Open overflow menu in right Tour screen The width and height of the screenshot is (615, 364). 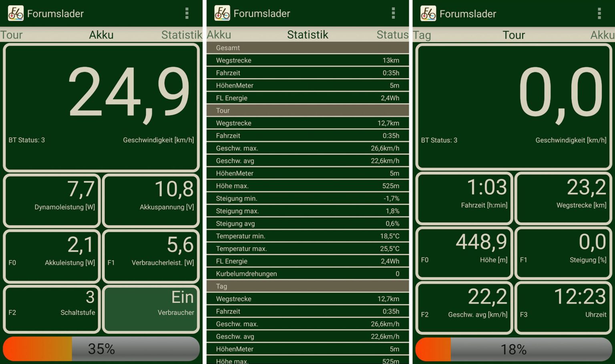pos(599,13)
